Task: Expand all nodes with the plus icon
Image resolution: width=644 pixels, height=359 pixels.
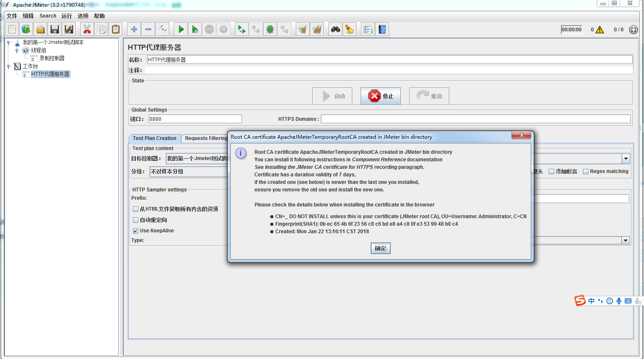Action: (x=134, y=29)
